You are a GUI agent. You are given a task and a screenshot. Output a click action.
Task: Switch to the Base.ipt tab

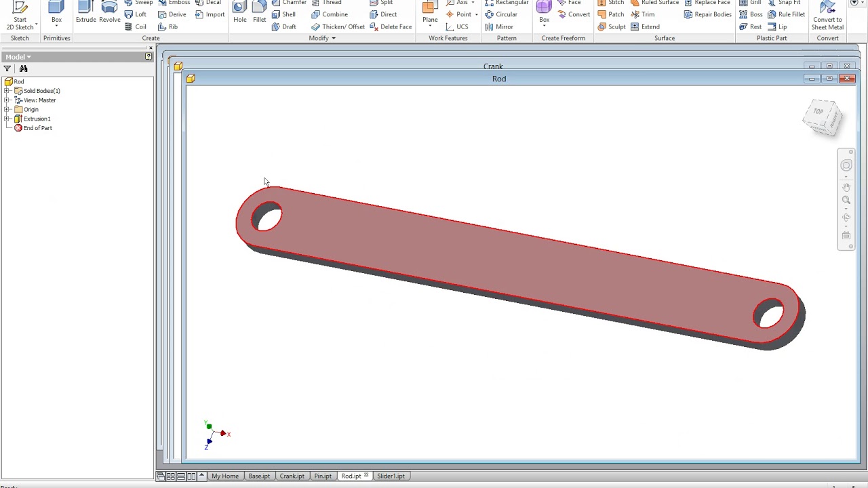point(259,476)
